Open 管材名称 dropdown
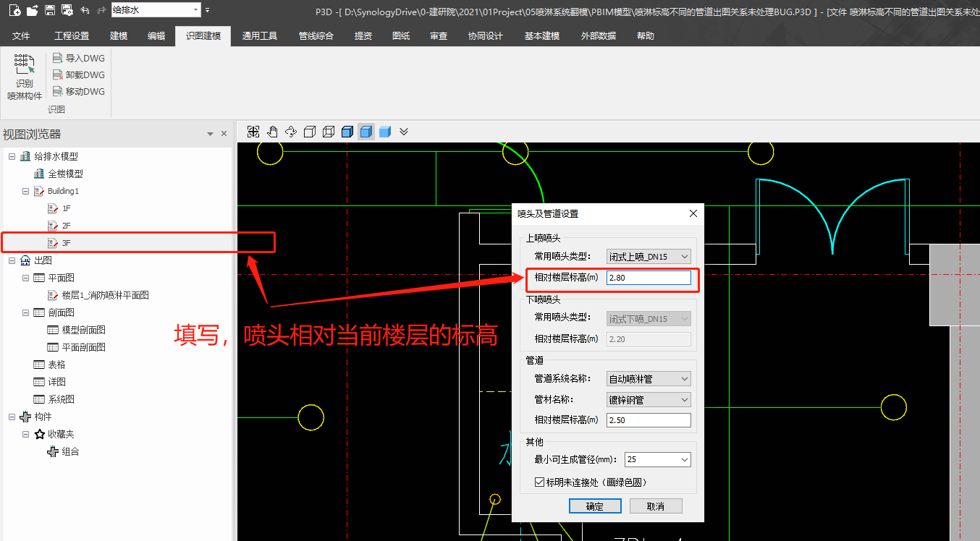The image size is (980, 541). click(x=685, y=399)
